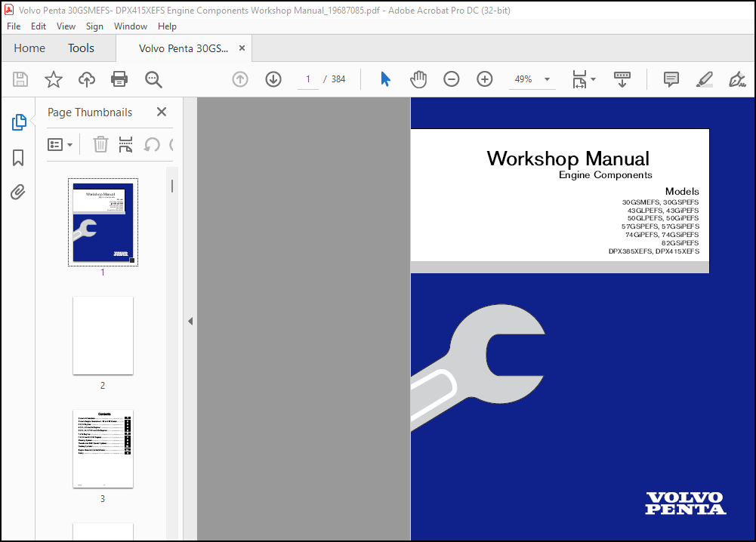
Task: Upload file to cloud icon
Action: (x=87, y=79)
